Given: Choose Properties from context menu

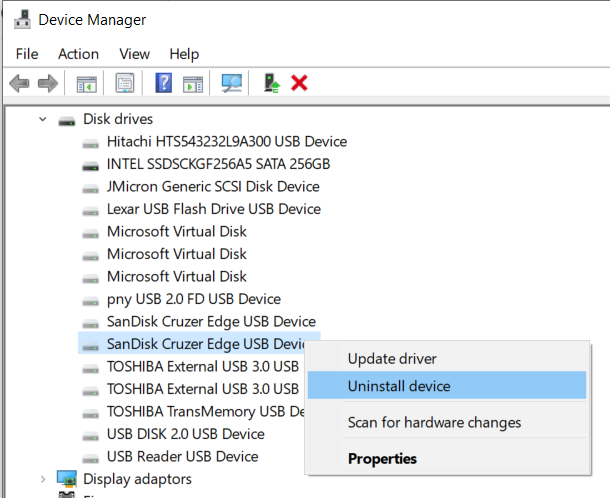Looking at the screenshot, I should pos(447,458).
